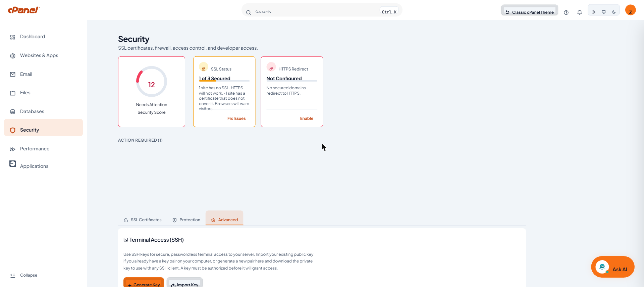The image size is (644, 287).
Task: Click the Not Configured status text
Action: tap(284, 79)
